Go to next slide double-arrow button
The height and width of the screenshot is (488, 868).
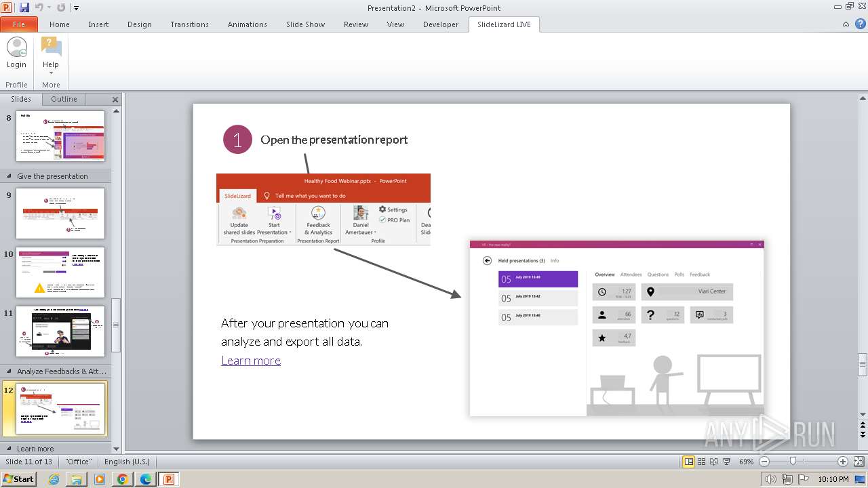(x=863, y=434)
